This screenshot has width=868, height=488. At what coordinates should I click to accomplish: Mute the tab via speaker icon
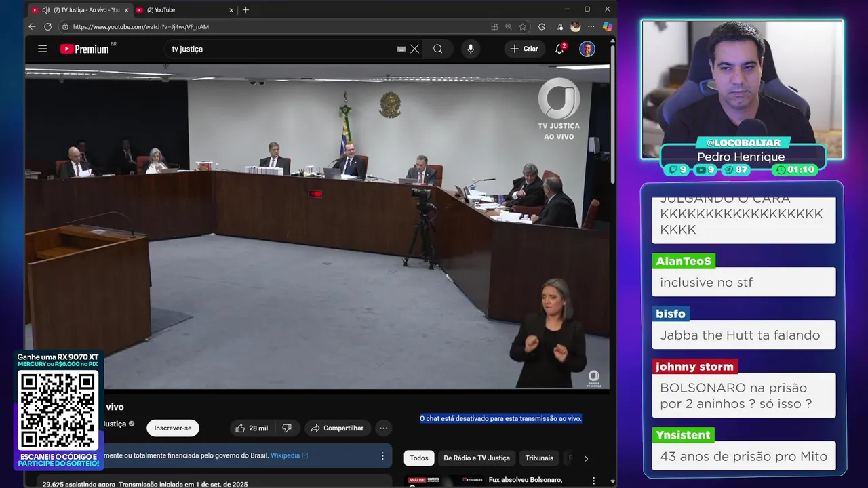[46, 10]
